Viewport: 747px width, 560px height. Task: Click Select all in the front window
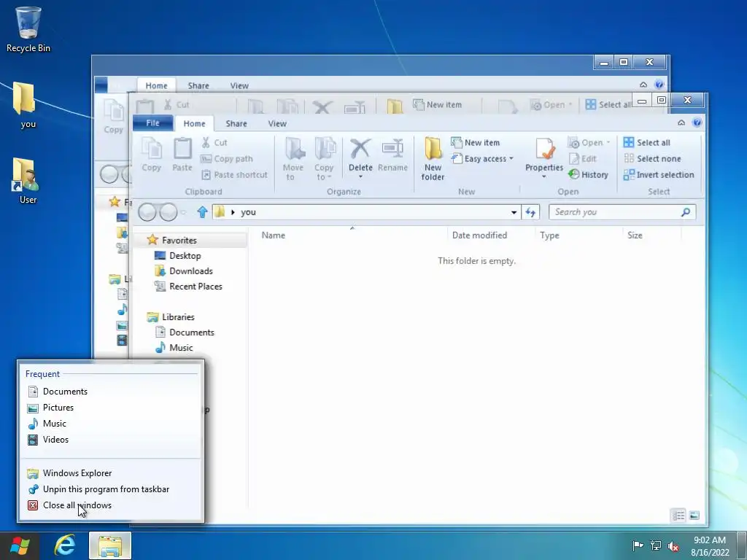[x=647, y=142]
